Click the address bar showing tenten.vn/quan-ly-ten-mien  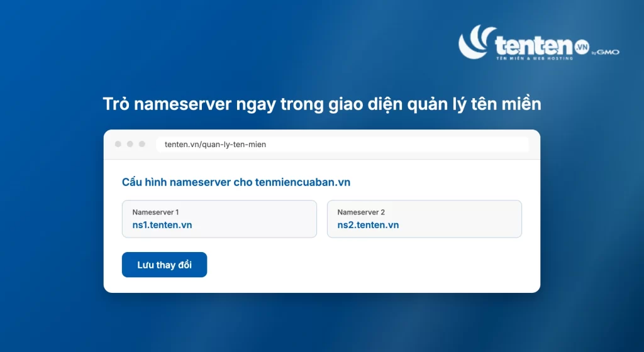click(342, 145)
